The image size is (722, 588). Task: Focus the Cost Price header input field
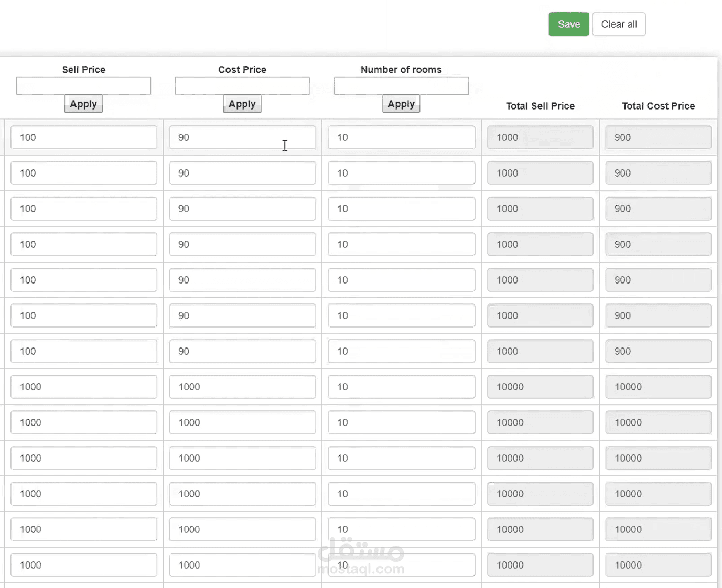pyautogui.click(x=242, y=85)
